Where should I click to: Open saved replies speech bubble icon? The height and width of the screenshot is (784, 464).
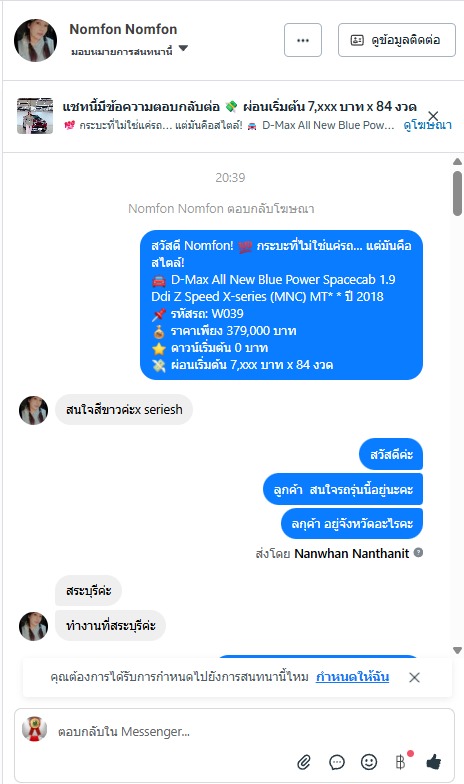tap(336, 762)
